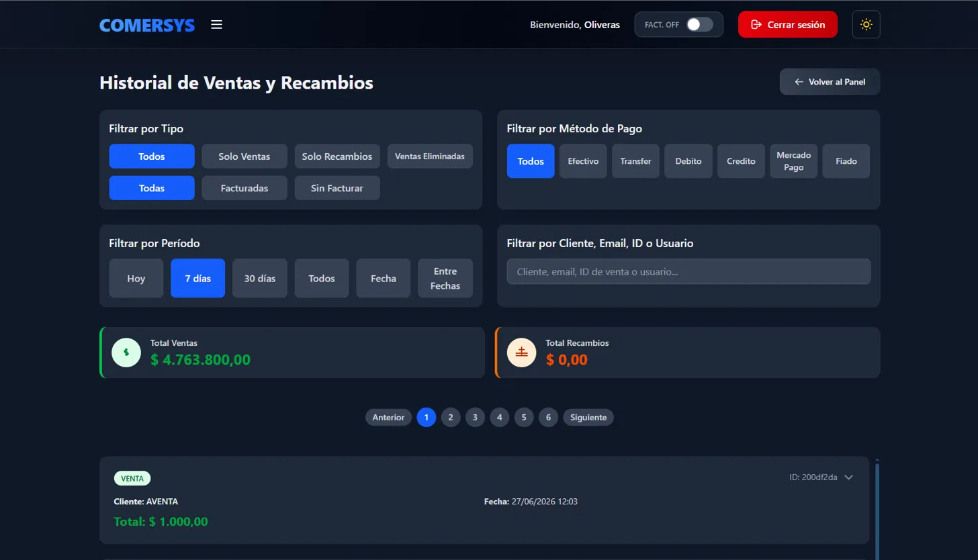Go to page 5
The width and height of the screenshot is (978, 560).
(x=524, y=417)
